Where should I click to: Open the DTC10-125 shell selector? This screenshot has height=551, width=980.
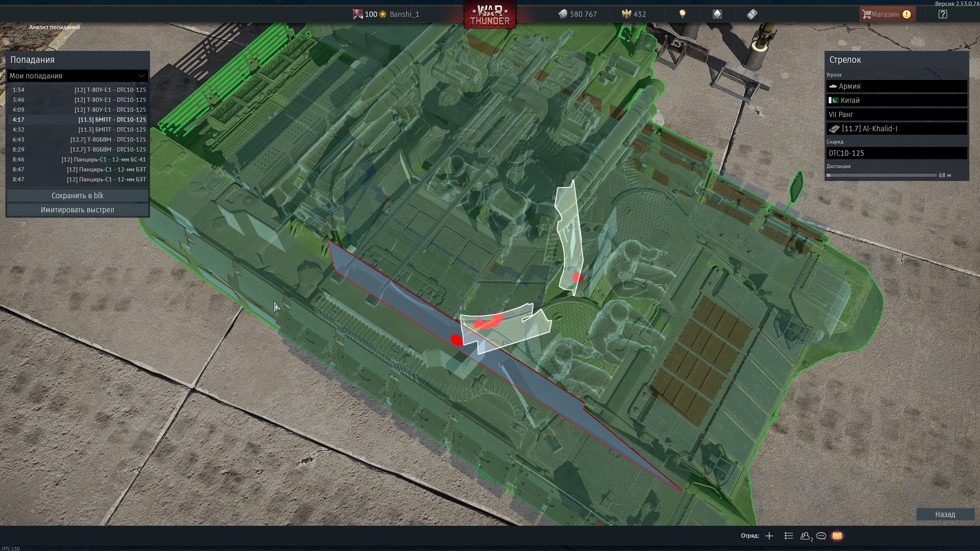(897, 153)
